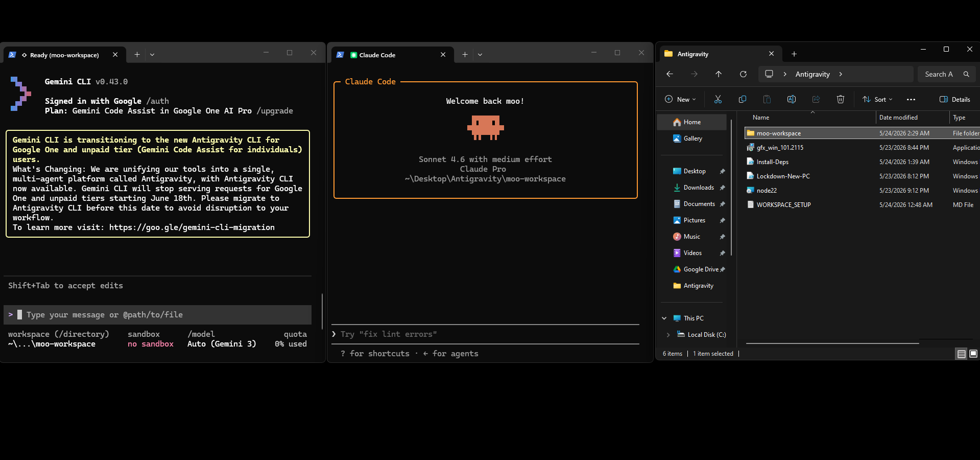Click search magnifier icon in Explorer
The height and width of the screenshot is (460, 980).
click(966, 74)
